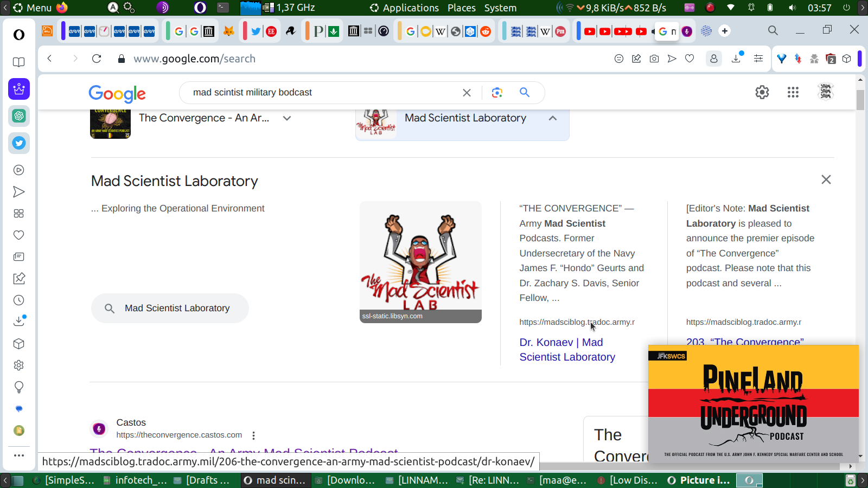Search open tabs with magnifier

[773, 31]
